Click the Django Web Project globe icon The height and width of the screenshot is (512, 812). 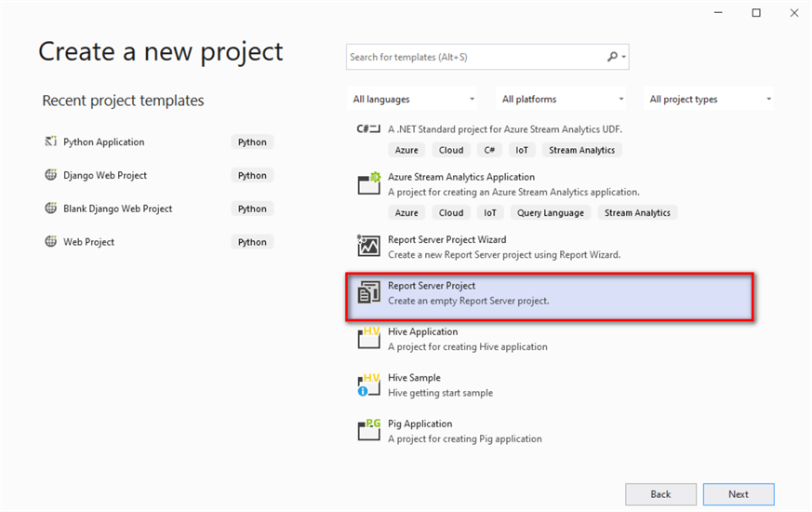(x=51, y=175)
